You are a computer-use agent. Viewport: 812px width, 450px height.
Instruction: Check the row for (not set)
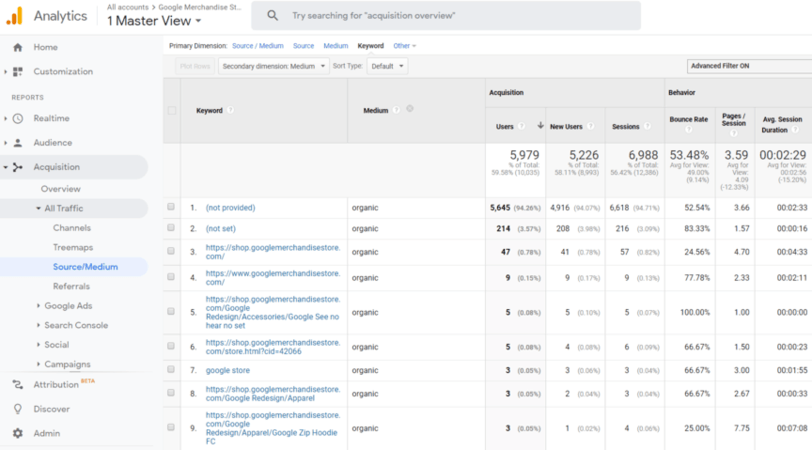coord(171,227)
